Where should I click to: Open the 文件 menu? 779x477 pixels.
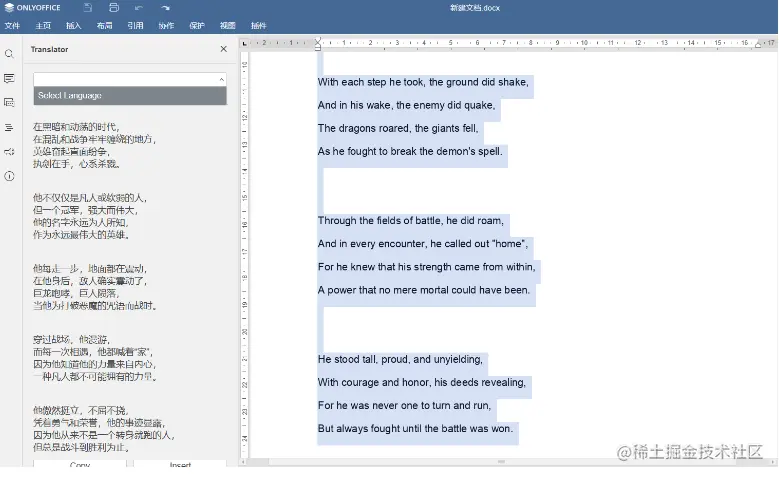(x=12, y=25)
